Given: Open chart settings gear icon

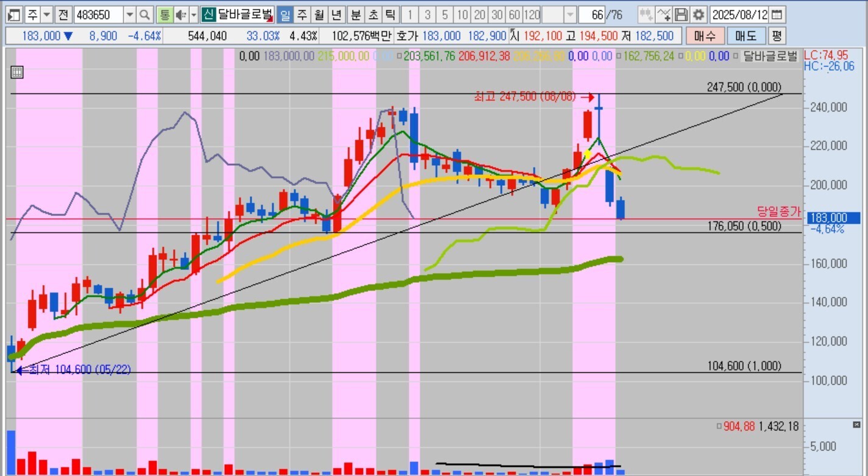Looking at the screenshot, I should coord(699,15).
